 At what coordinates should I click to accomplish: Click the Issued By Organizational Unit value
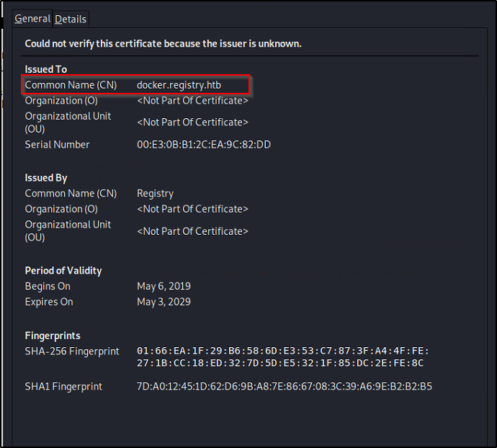tap(192, 231)
